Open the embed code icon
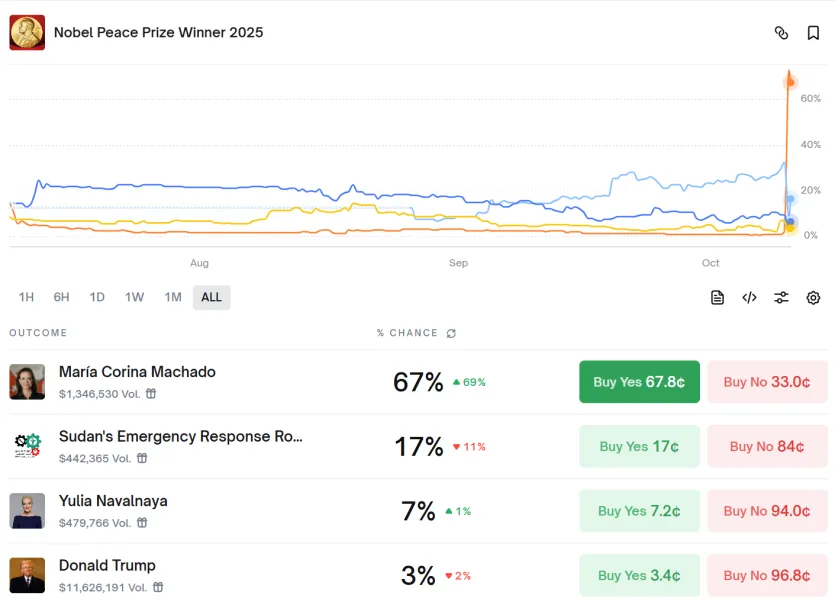The image size is (835, 605). 749,297
